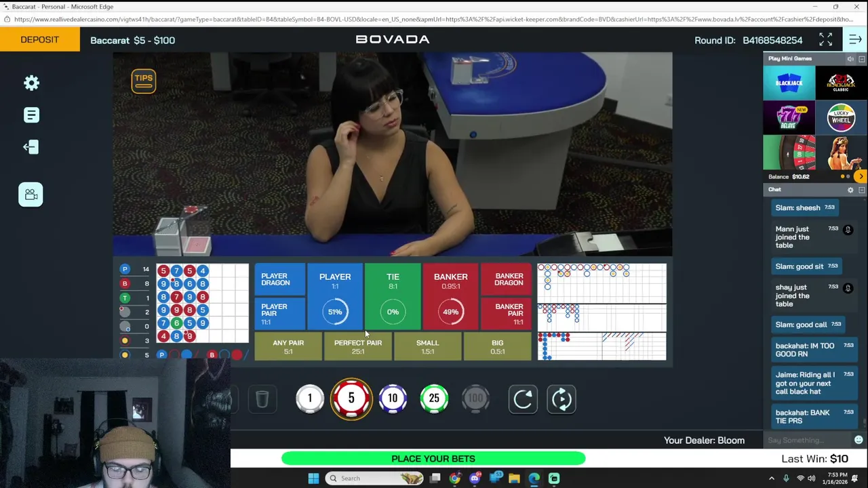The image size is (868, 488).
Task: Click Last Win: $10 text
Action: coord(814,459)
